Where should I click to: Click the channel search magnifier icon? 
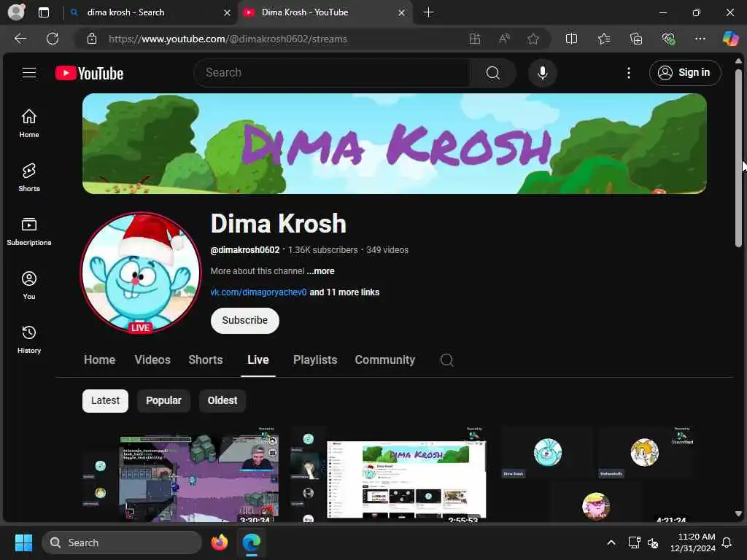coord(446,360)
